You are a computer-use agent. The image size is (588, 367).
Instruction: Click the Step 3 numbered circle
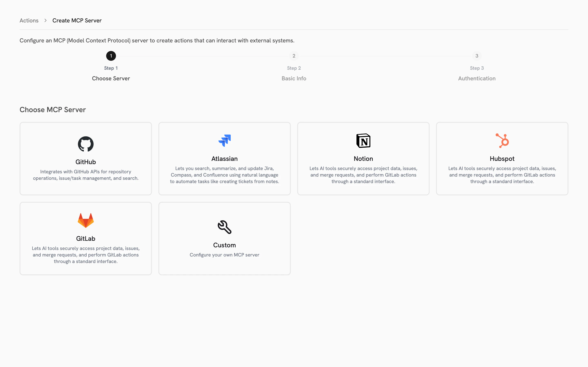(x=477, y=56)
